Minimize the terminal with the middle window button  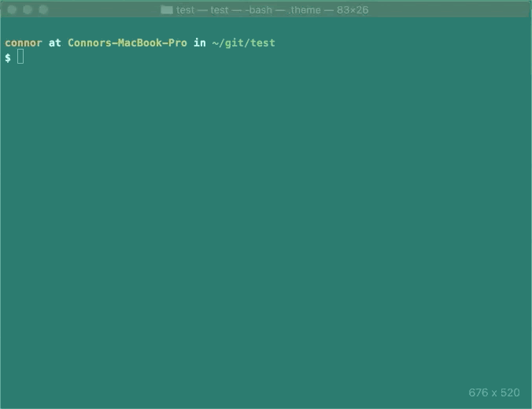28,9
